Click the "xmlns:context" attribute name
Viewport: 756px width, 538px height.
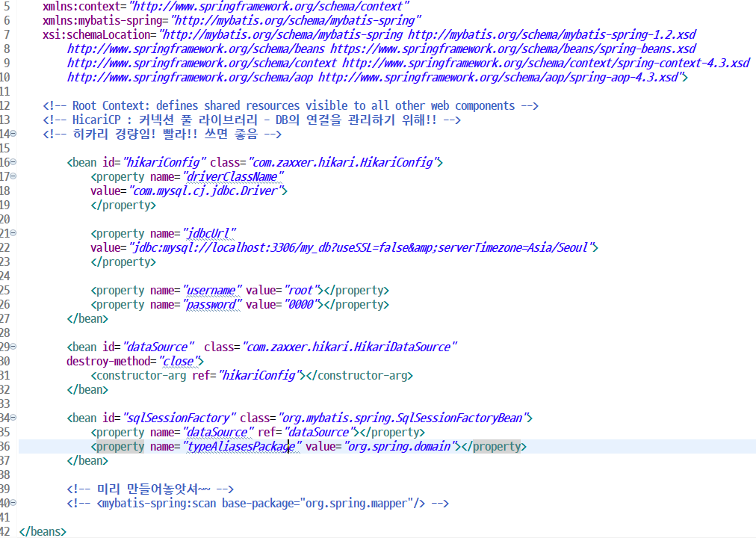[x=81, y=6]
